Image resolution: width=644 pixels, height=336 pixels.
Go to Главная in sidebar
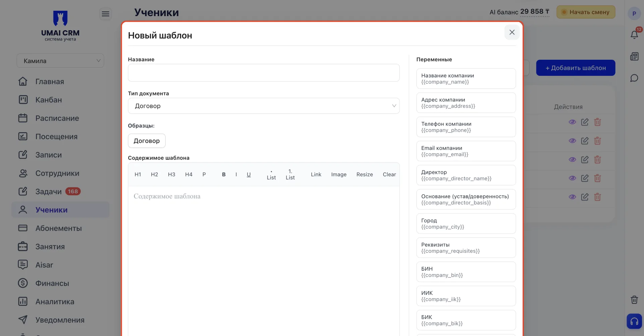60,82
